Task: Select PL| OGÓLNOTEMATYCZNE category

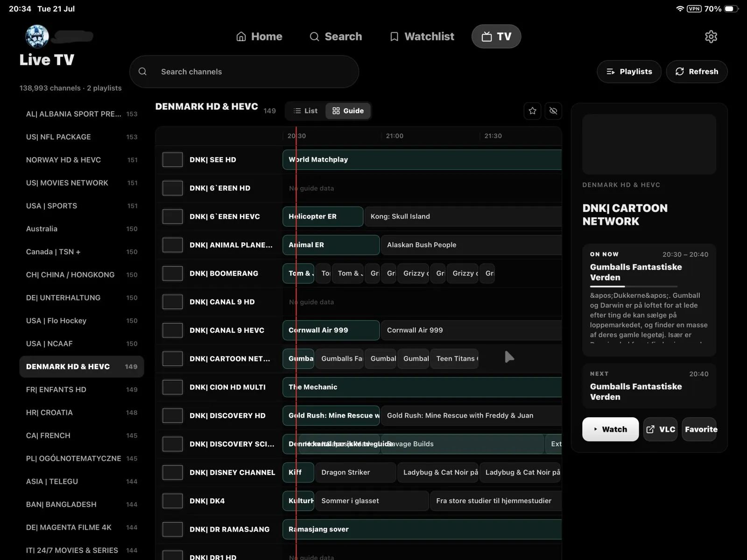Action: click(x=82, y=458)
